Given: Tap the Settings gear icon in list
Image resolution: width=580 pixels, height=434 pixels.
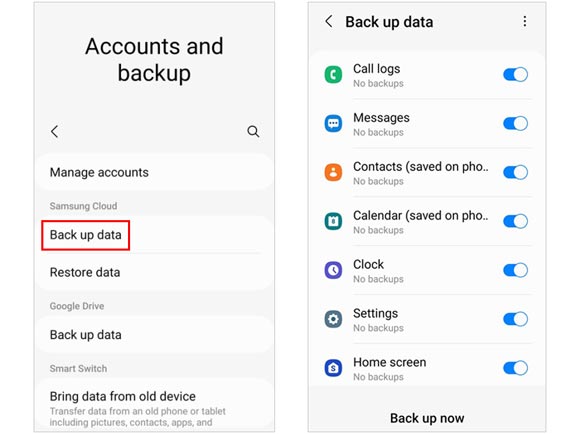Looking at the screenshot, I should click(x=333, y=319).
